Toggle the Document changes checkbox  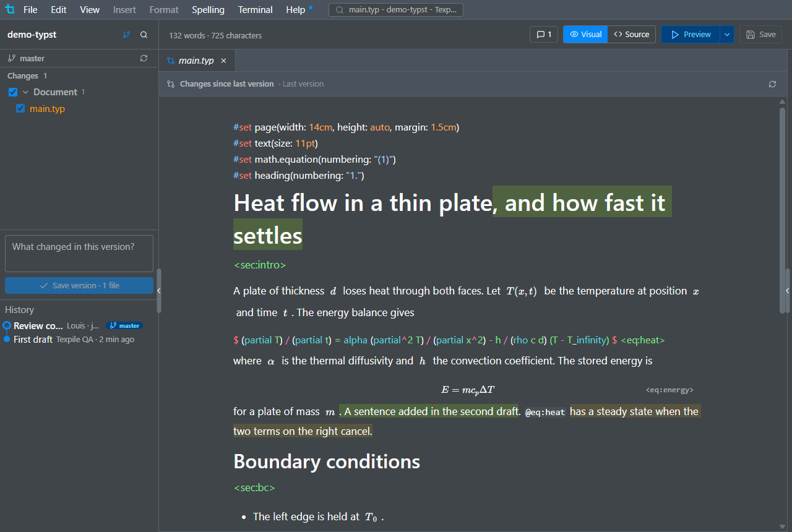(x=13, y=92)
